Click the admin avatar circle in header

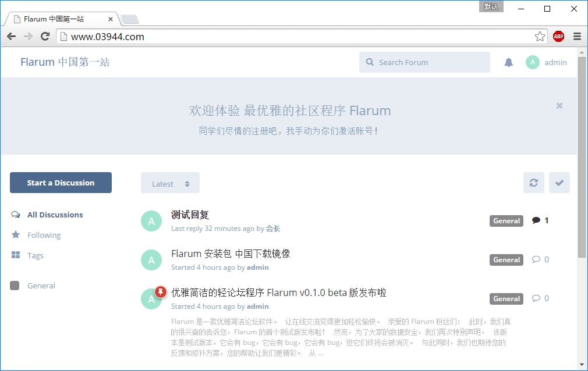[x=533, y=62]
